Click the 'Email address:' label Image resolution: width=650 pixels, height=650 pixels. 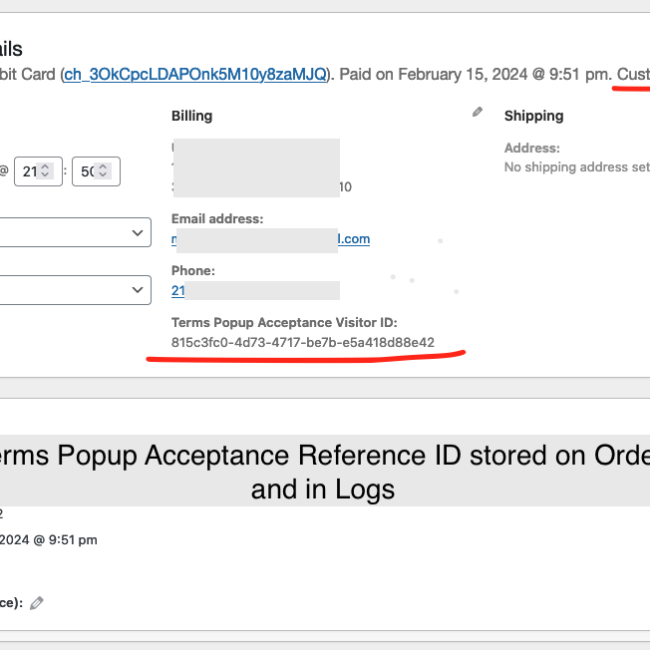[217, 219]
